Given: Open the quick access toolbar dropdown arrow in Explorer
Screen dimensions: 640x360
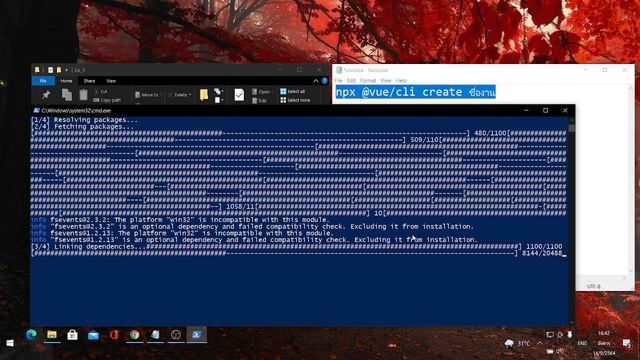Looking at the screenshot, I should click(x=67, y=70).
